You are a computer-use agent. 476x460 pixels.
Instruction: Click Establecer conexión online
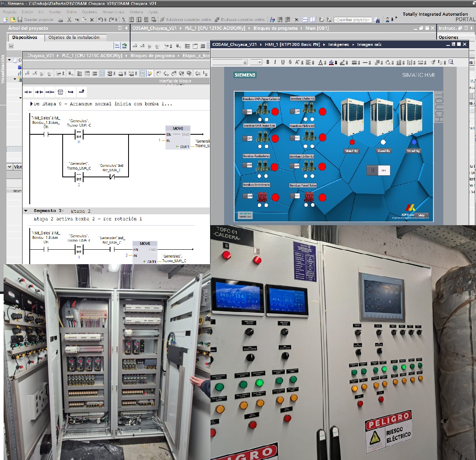186,20
